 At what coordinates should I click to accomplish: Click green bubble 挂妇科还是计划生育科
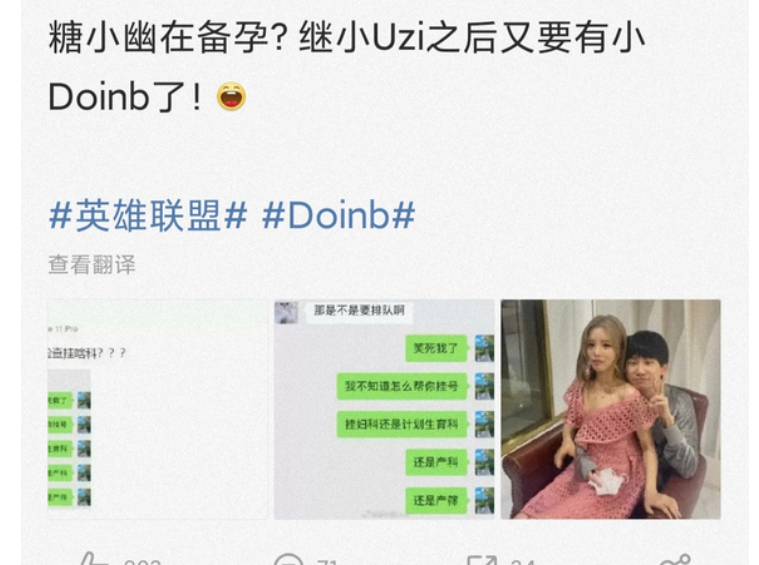tap(402, 425)
